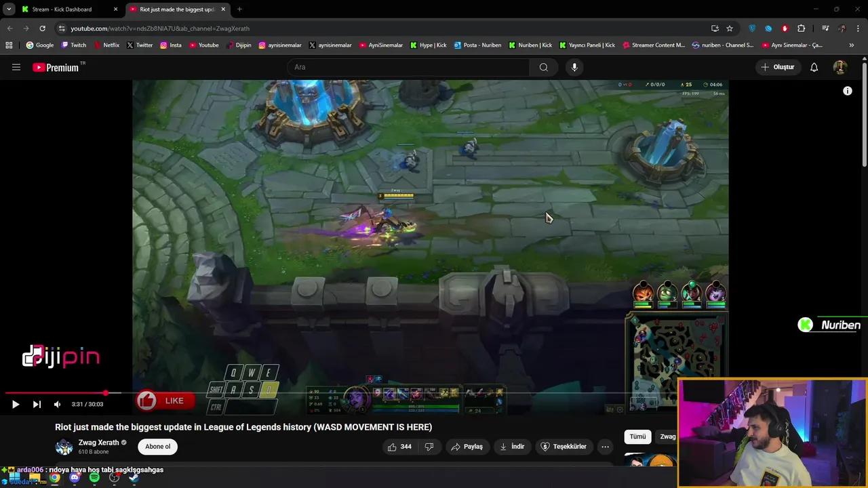
Task: Show video info card icon
Action: (x=847, y=91)
